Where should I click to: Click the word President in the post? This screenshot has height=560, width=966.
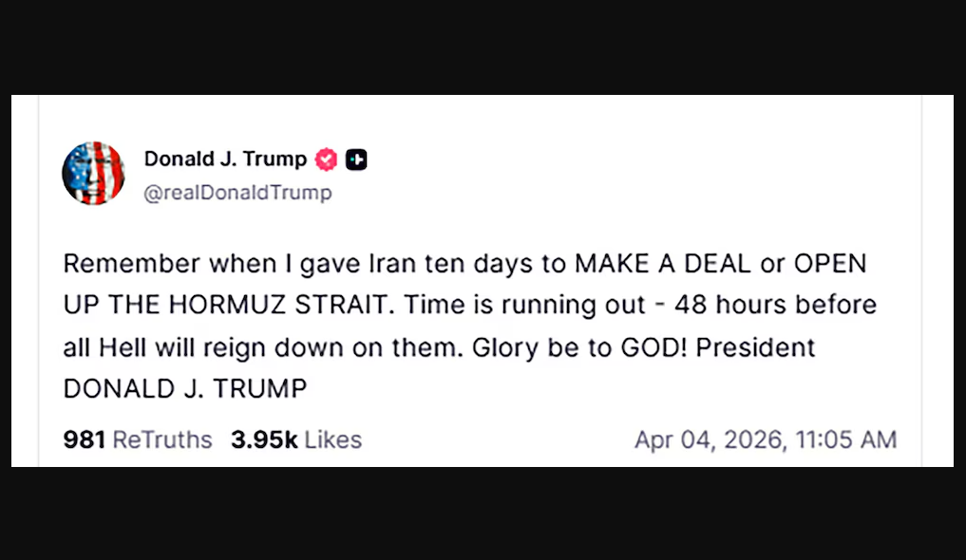(756, 346)
